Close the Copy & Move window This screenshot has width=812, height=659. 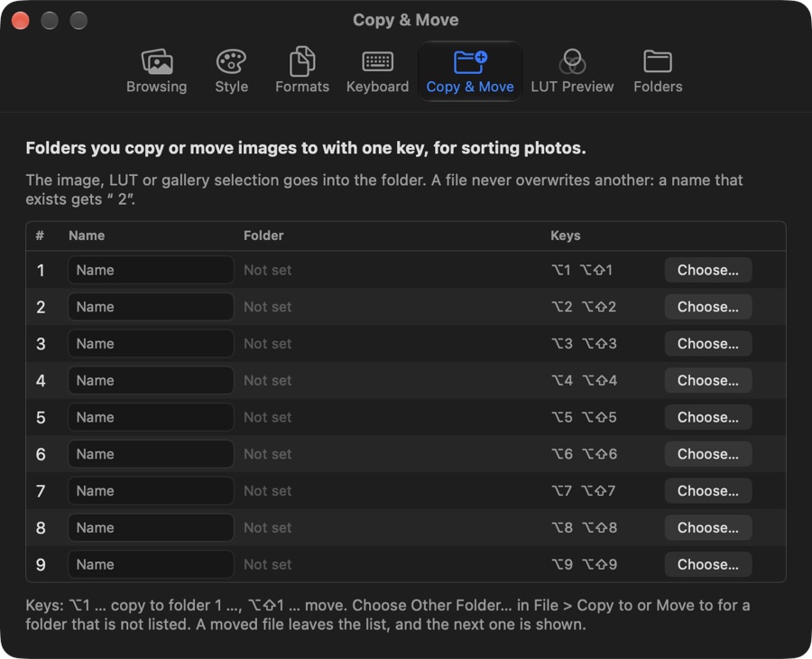[x=20, y=21]
